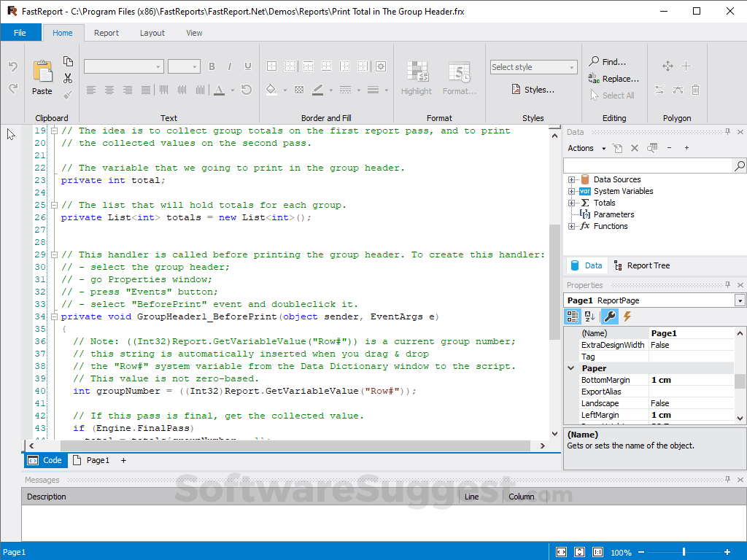This screenshot has height=560, width=747.
Task: Open the Layout ribbon tab
Action: pos(152,33)
